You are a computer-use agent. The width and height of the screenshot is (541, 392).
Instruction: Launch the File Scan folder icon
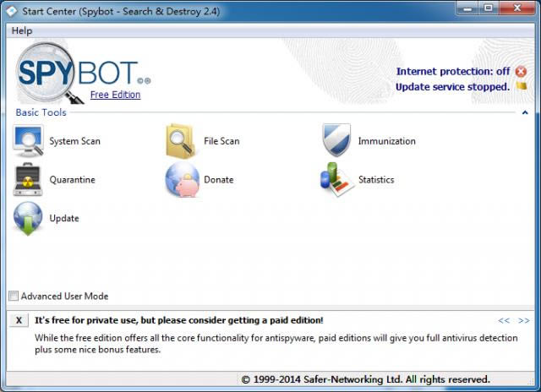[x=180, y=141]
